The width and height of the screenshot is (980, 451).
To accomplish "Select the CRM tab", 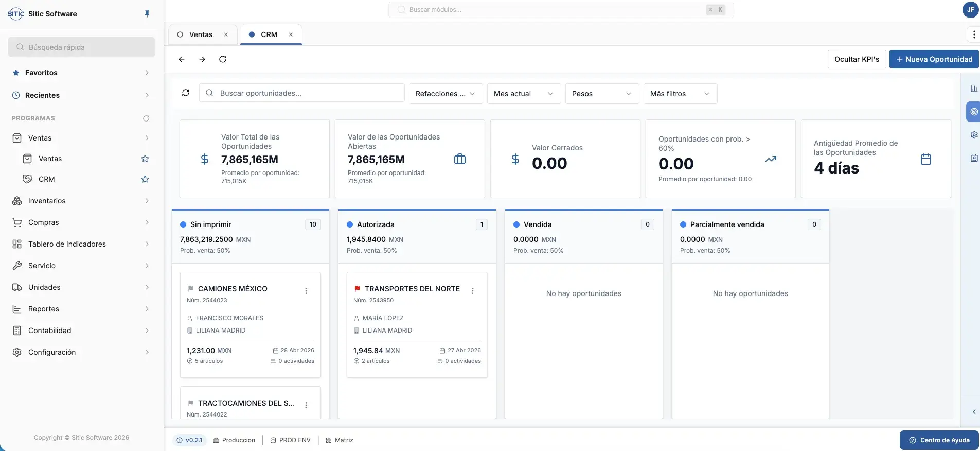I will 269,34.
